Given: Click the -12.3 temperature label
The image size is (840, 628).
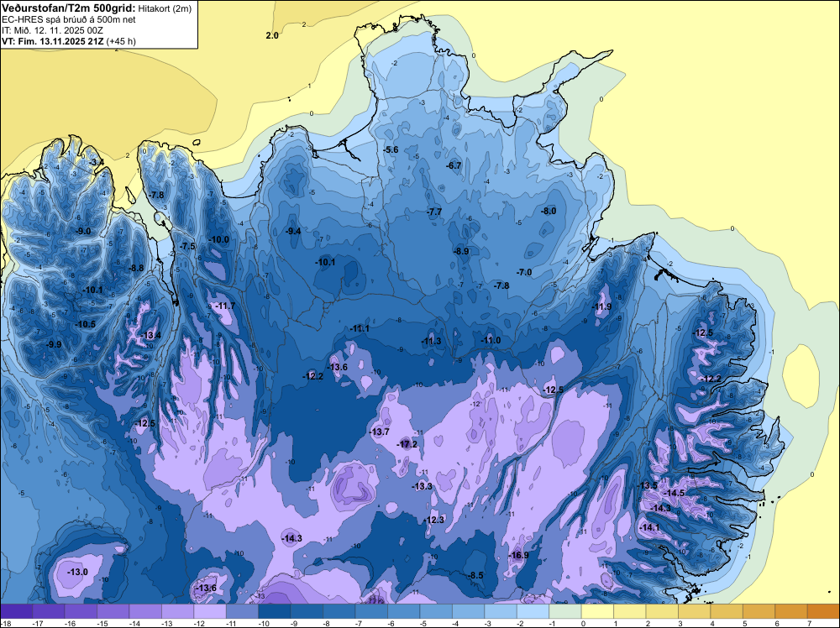Looking at the screenshot, I should pos(434,521).
